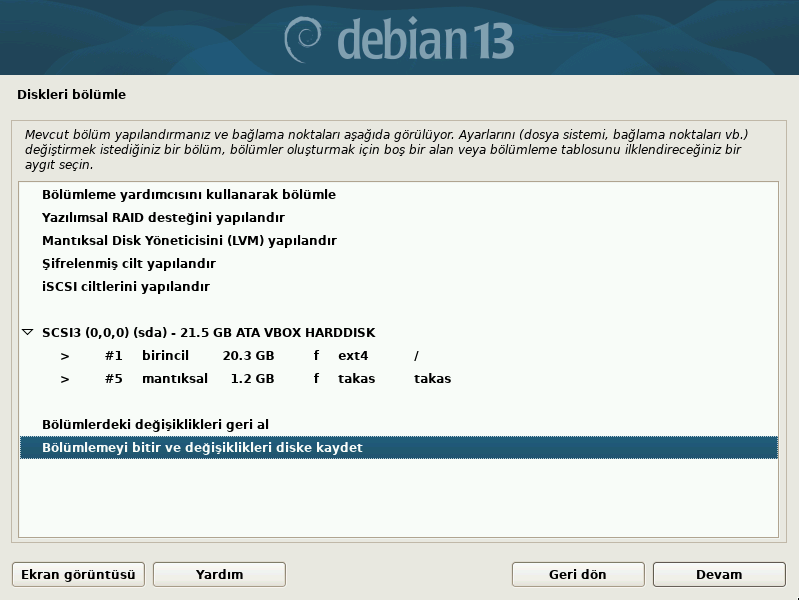Choose Yazılımsal RAID desteğini yapılandır
Viewport: 799px width, 600px height.
pos(398,218)
